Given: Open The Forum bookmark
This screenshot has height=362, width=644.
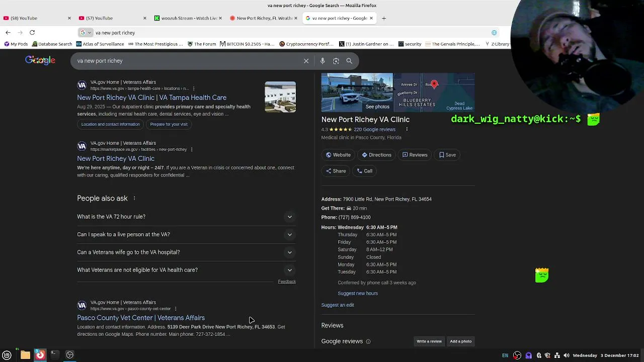Looking at the screenshot, I should pos(202,44).
